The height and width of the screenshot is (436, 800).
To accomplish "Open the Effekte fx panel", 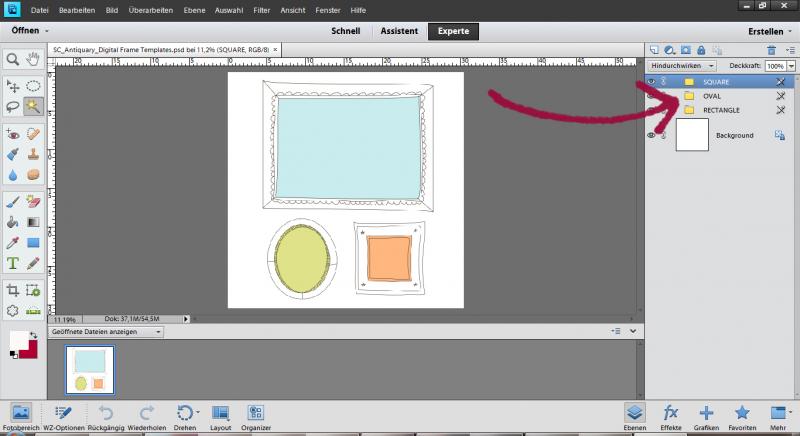I will pos(671,415).
